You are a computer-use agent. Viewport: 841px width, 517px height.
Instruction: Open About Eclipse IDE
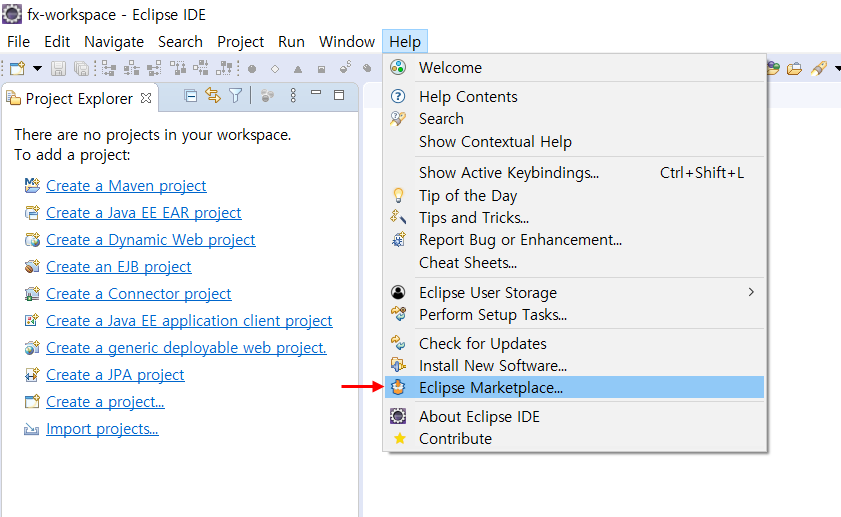[x=574, y=416]
